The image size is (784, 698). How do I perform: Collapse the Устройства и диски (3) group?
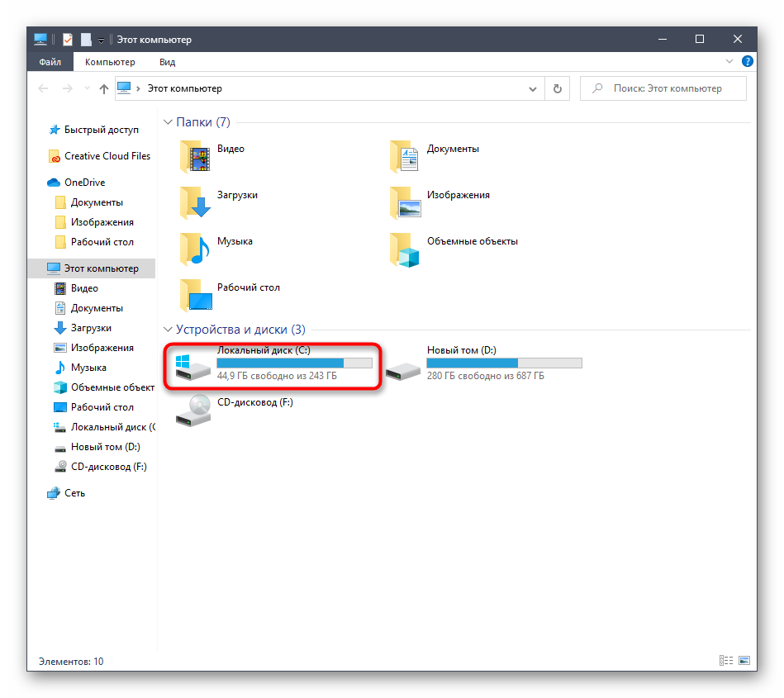point(169,330)
